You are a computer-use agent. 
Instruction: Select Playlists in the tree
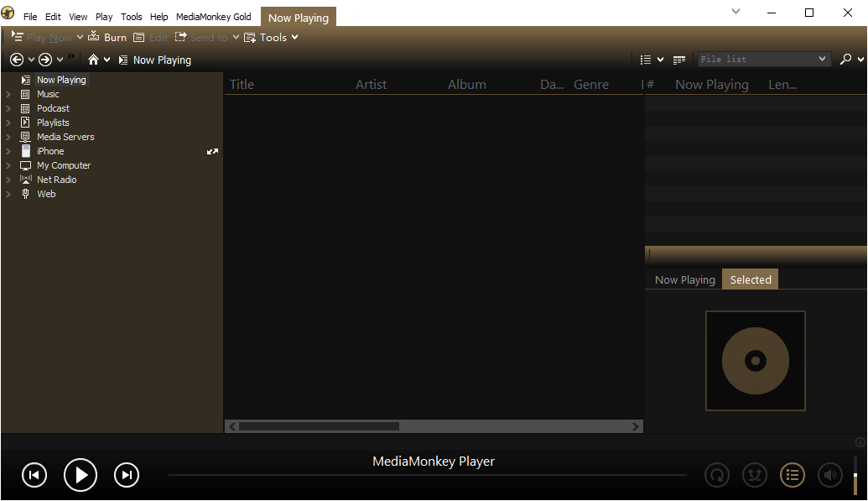pyautogui.click(x=53, y=123)
